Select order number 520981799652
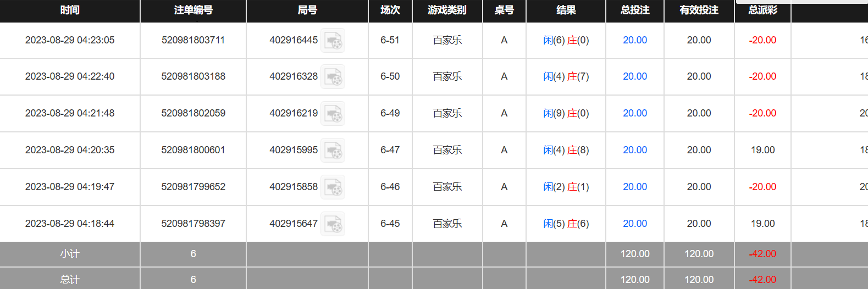The image size is (868, 289). click(x=193, y=187)
